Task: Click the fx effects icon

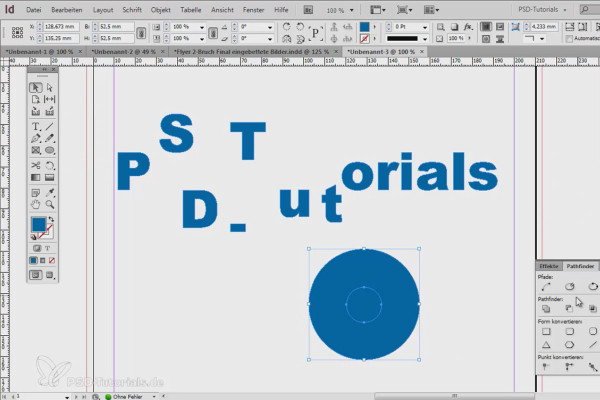Action: click(x=468, y=26)
